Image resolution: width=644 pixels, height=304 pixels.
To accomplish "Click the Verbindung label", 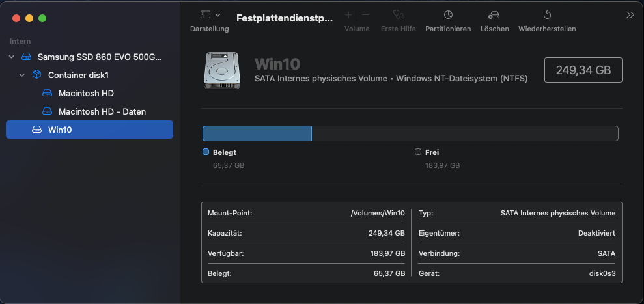I will pos(439,253).
